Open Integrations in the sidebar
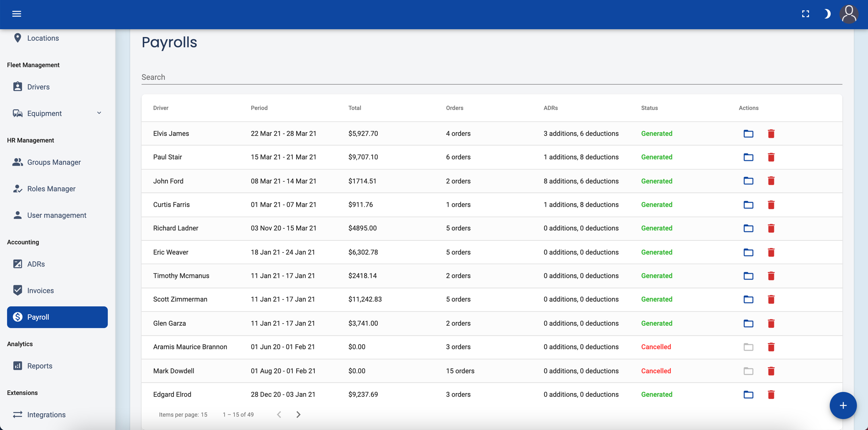The image size is (868, 430). [46, 415]
